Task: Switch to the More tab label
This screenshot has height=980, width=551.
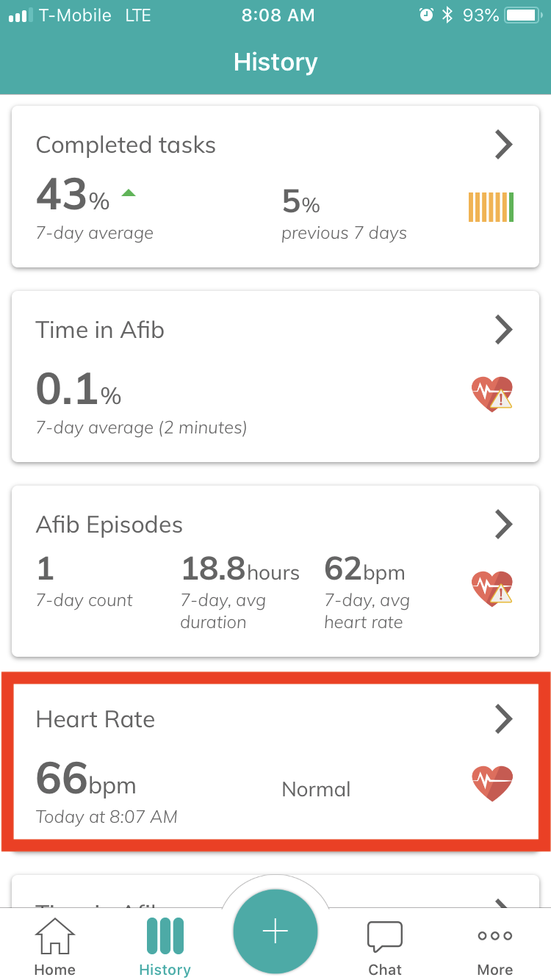Action: [x=495, y=970]
